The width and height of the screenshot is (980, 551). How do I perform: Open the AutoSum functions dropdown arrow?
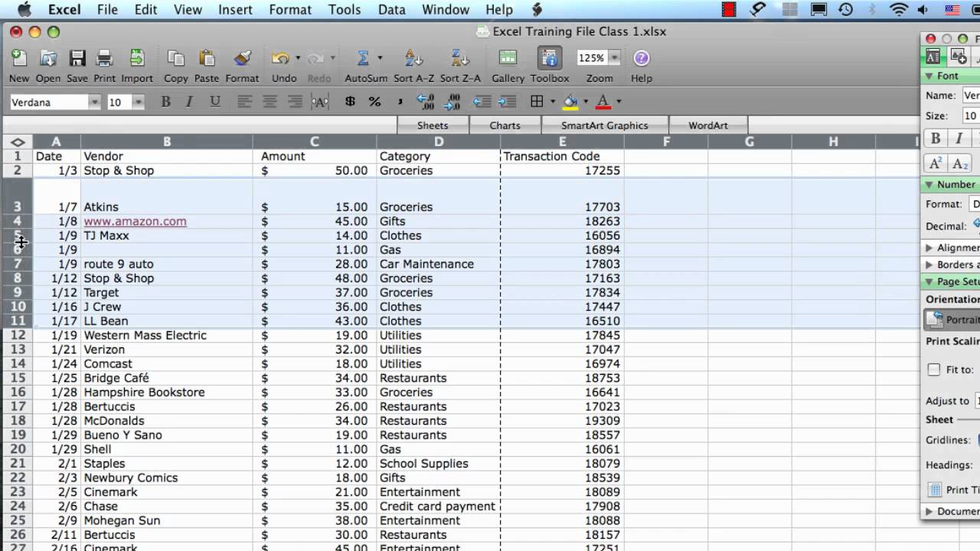[x=380, y=58]
